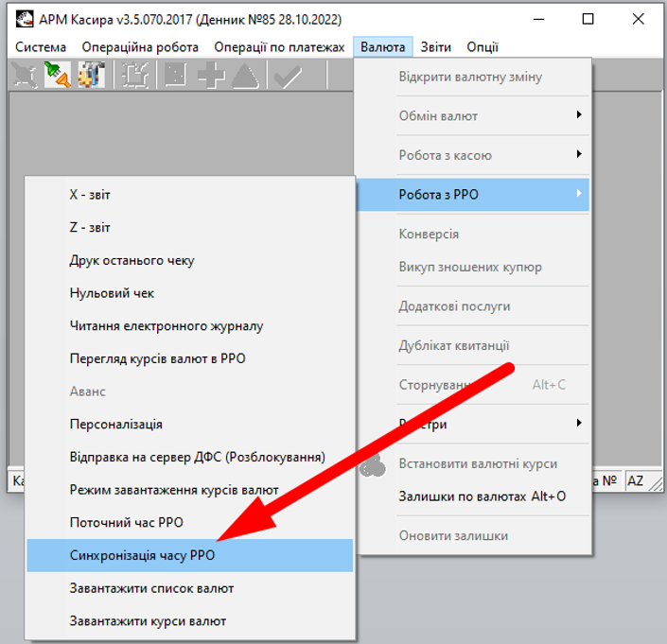Image resolution: width=667 pixels, height=644 pixels.
Task: Select Z - звіт menu entry
Action: [90, 228]
